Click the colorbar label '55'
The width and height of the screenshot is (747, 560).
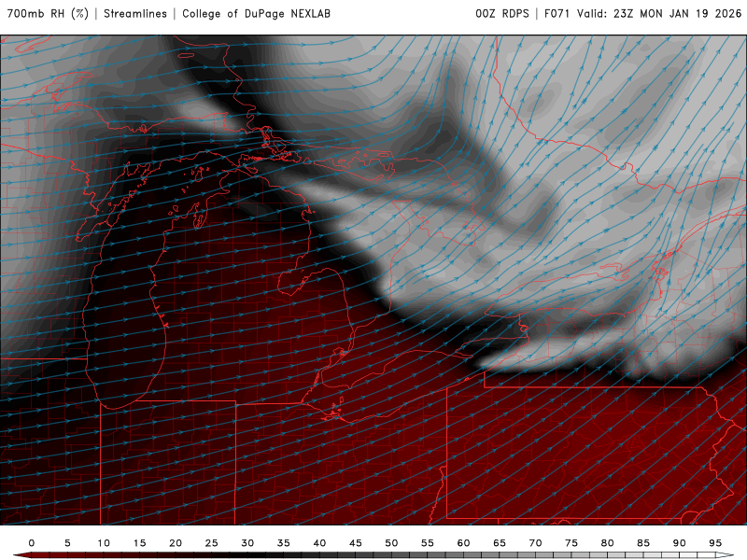click(428, 543)
